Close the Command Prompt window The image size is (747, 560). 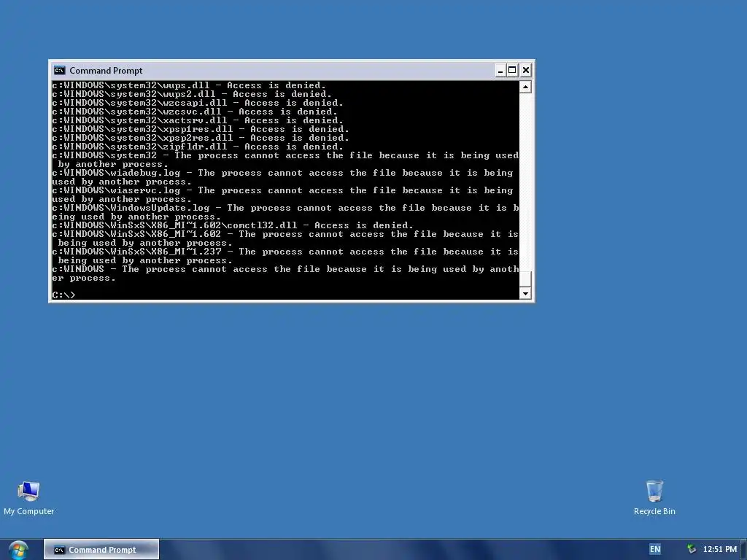click(525, 71)
